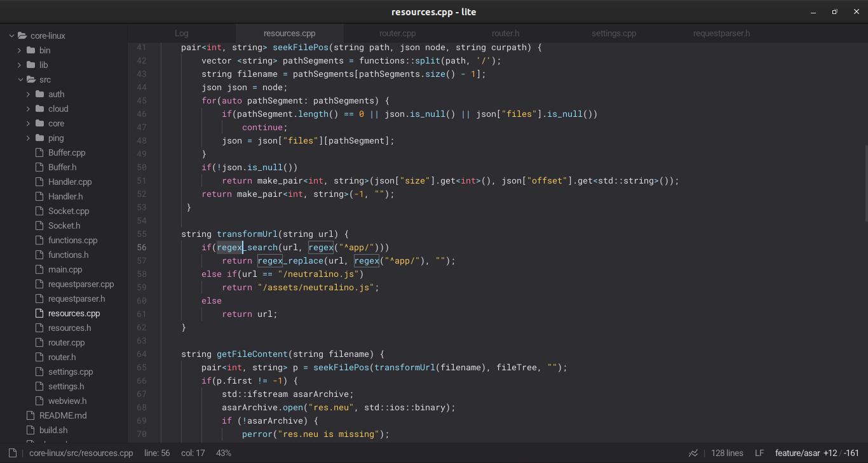Click the src open-folder icon
This screenshot has height=463, width=868.
31,79
